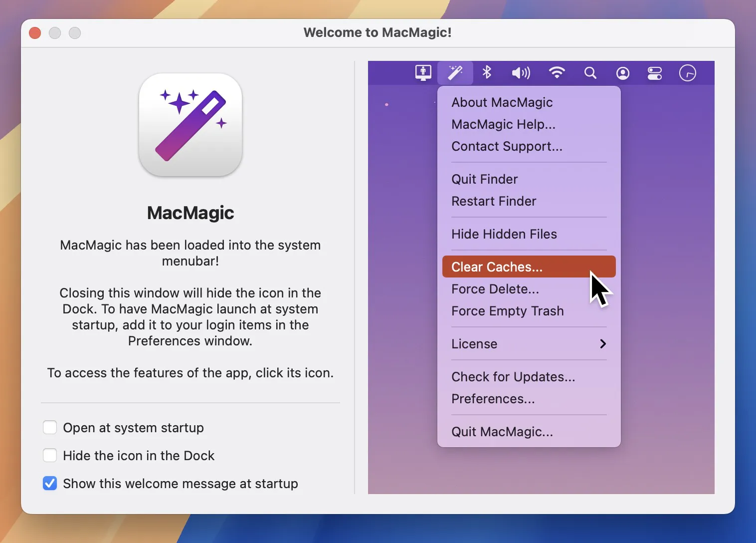
Task: Choose Restart Finder in the menu
Action: click(x=529, y=201)
